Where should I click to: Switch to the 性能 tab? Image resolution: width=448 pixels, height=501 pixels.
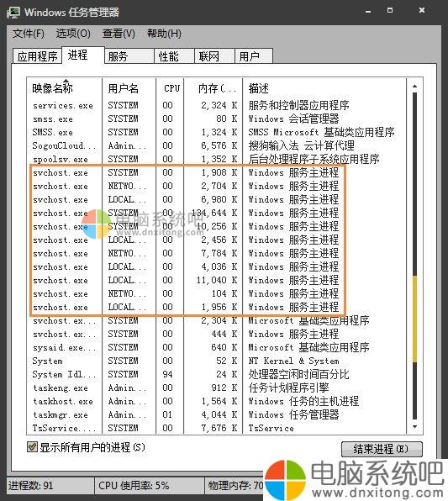click(175, 56)
